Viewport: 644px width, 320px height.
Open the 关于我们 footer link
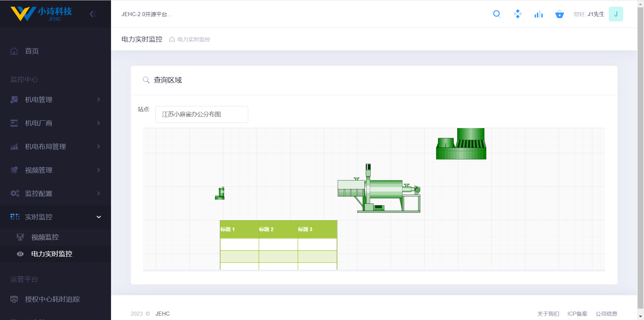tap(548, 314)
